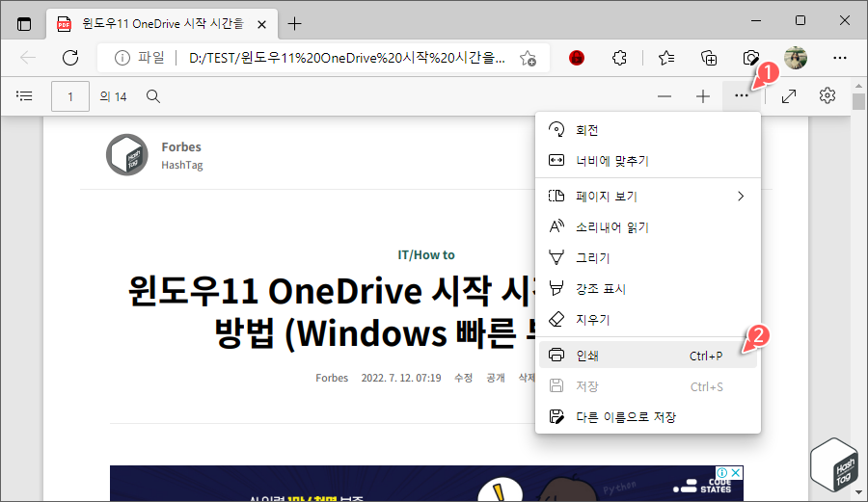868x502 pixels.
Task: Select 그리기 (Draw) menu item
Action: (x=648, y=257)
